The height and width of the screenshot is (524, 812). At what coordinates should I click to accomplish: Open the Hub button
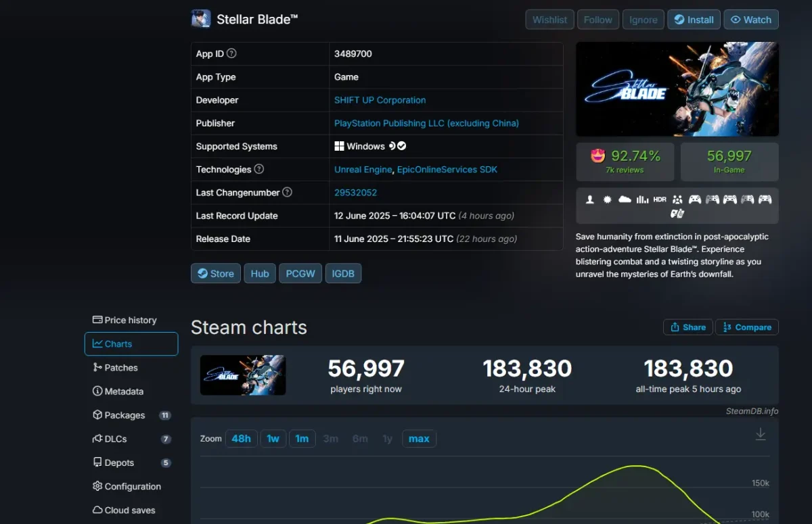[260, 273]
